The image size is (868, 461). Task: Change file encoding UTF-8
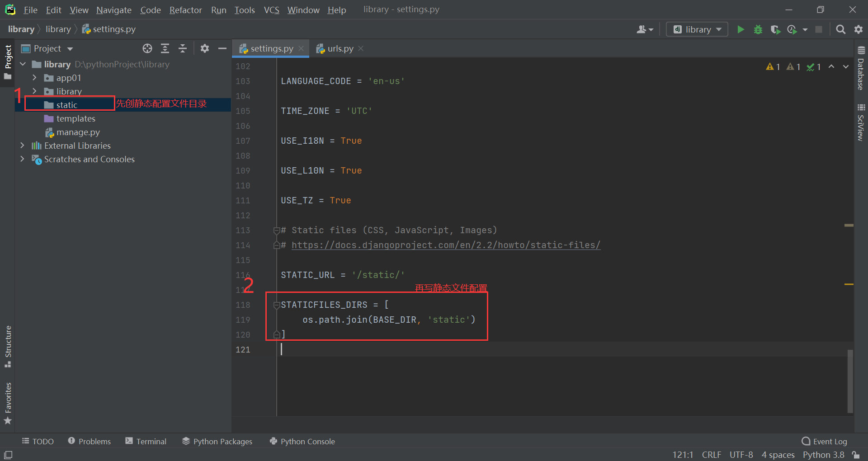coord(741,455)
